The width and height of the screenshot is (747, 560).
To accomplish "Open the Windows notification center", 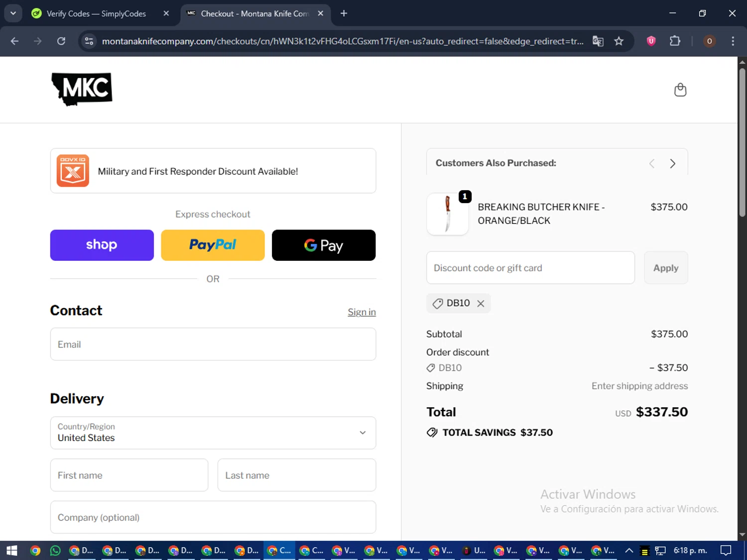I will pyautogui.click(x=726, y=550).
